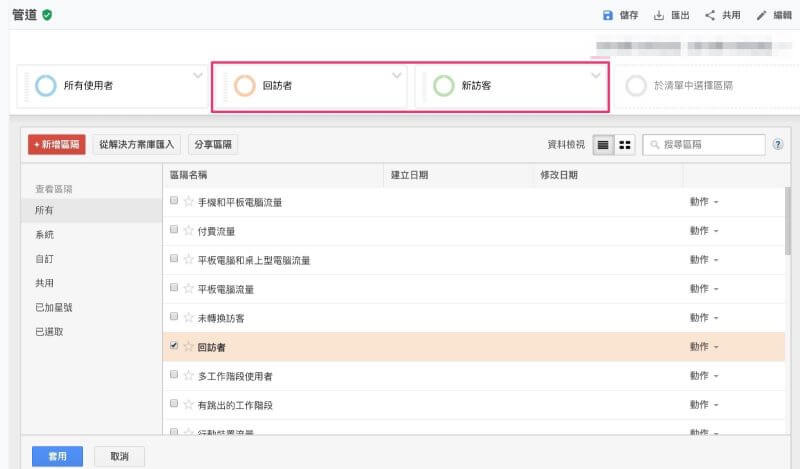This screenshot has height=469, width=800.
Task: Star the 回訪者 segment row
Action: click(x=188, y=347)
